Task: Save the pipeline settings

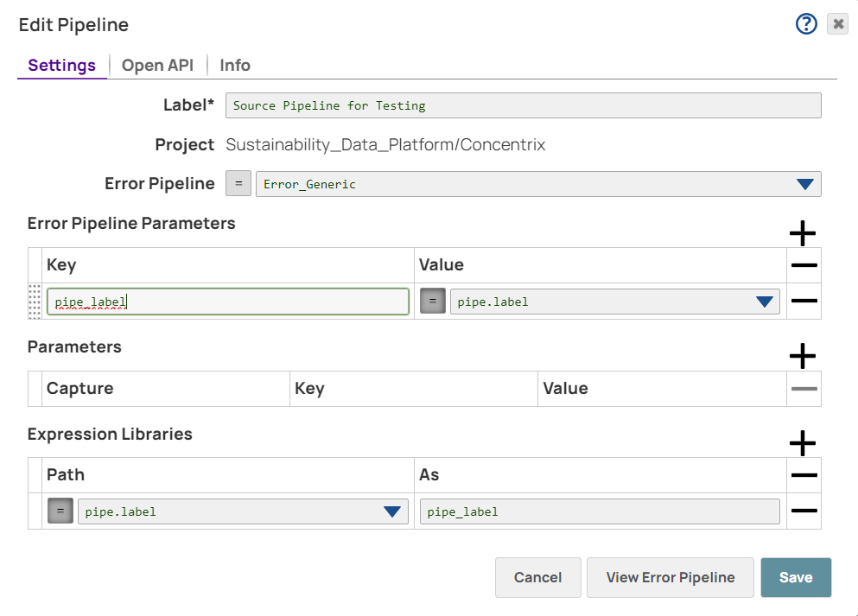Action: click(x=795, y=577)
